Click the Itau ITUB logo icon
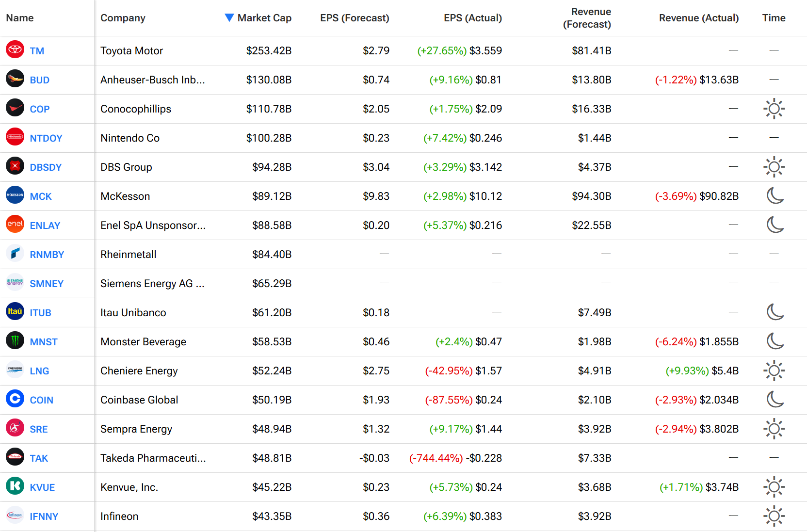This screenshot has height=532, width=807. pos(15,311)
